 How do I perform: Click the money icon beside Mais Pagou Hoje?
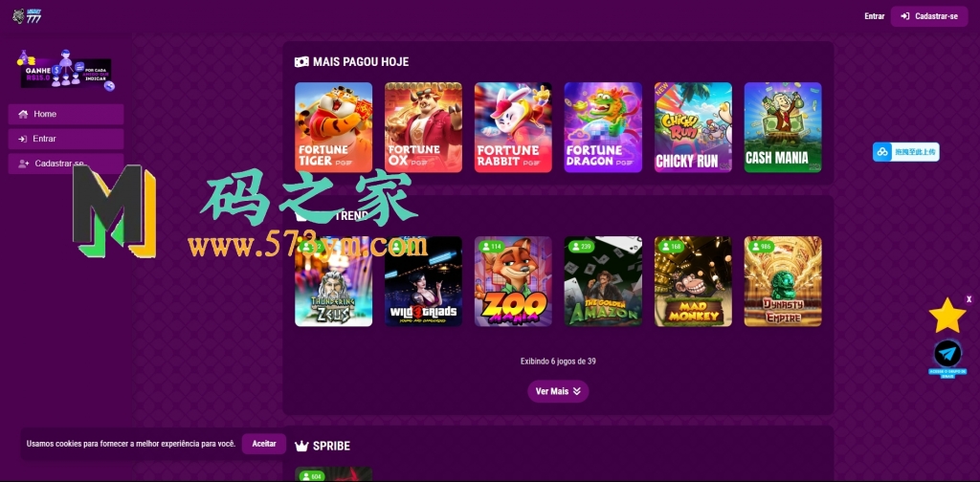click(x=301, y=62)
